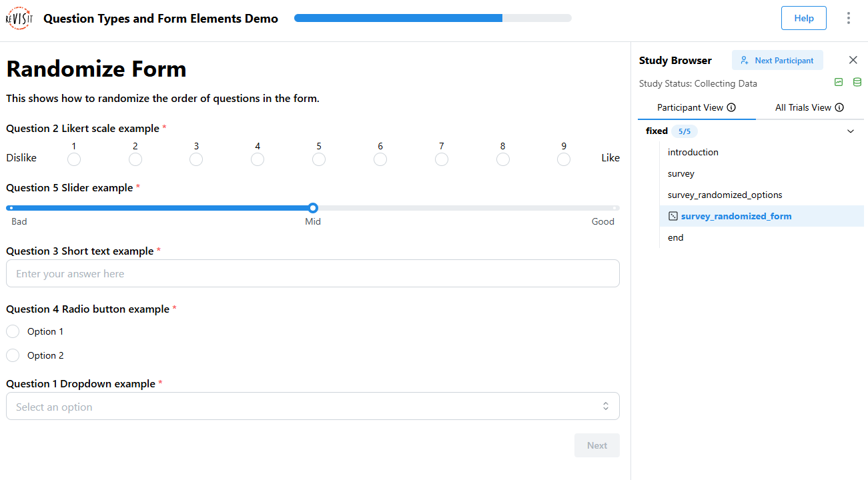Click the slider handle at Mid
The height and width of the screenshot is (480, 868).
(313, 208)
